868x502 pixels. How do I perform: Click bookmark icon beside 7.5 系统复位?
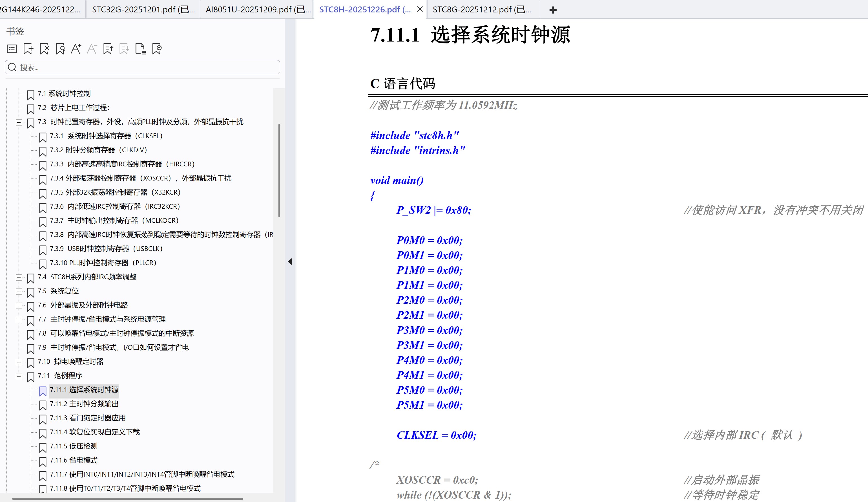coord(31,292)
